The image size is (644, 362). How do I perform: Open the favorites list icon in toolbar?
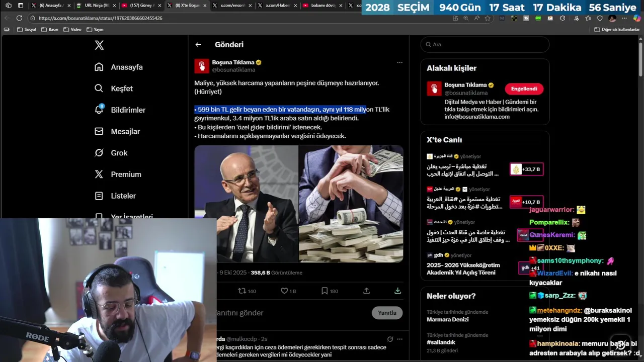pyautogui.click(x=587, y=18)
